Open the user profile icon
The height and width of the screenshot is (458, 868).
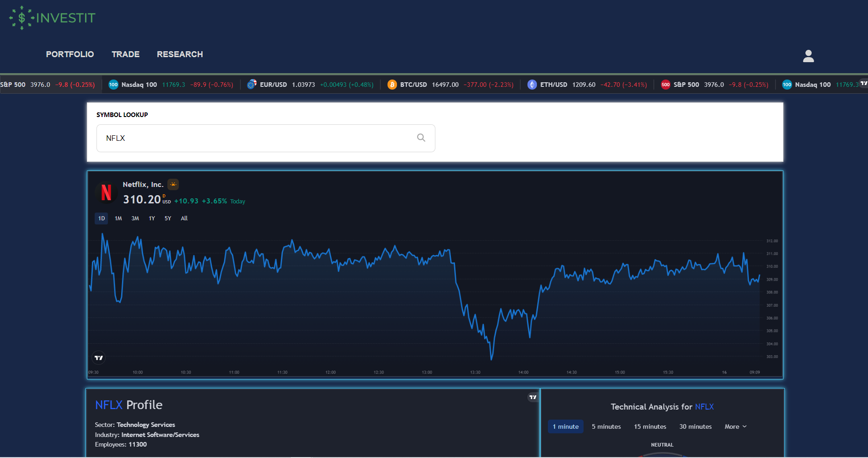(x=808, y=56)
